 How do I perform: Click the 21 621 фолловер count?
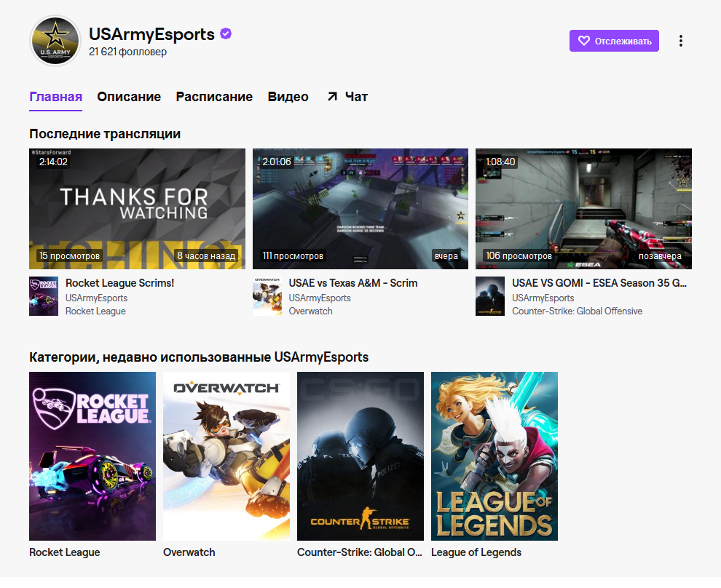point(128,52)
